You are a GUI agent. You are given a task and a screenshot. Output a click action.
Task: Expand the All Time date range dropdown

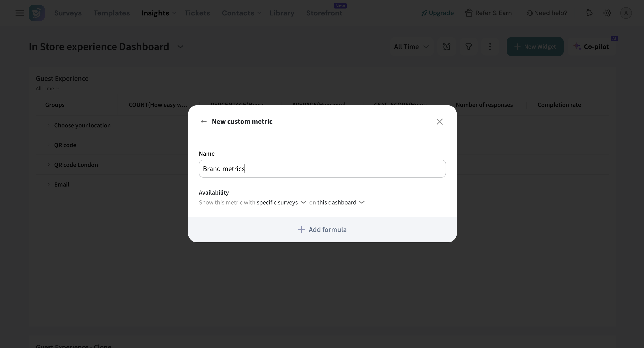411,47
